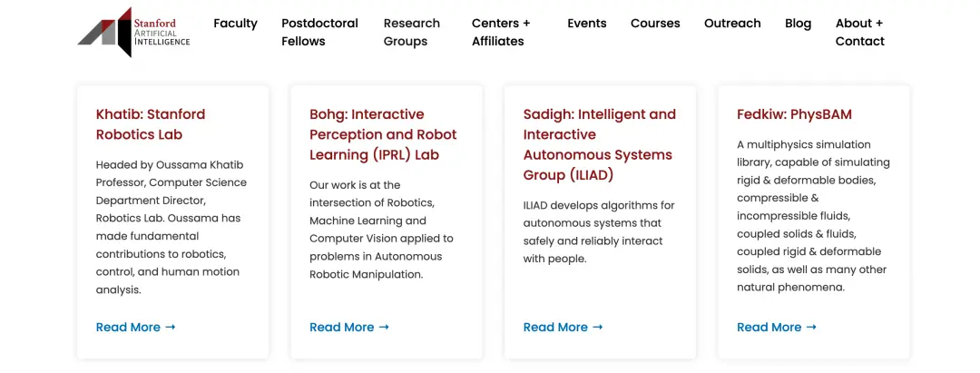Viewport: 980px width, 373px height.
Task: Select Outreach in the navigation bar
Action: pyautogui.click(x=732, y=24)
